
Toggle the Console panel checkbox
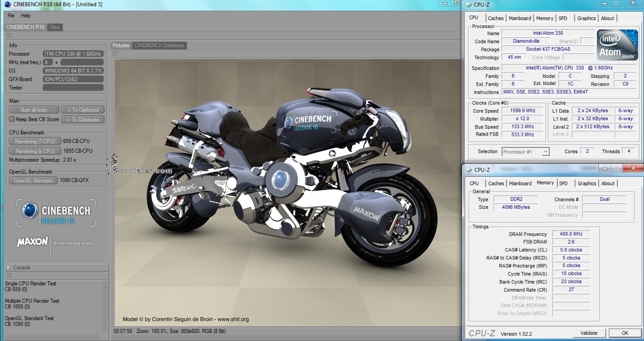click(x=8, y=268)
